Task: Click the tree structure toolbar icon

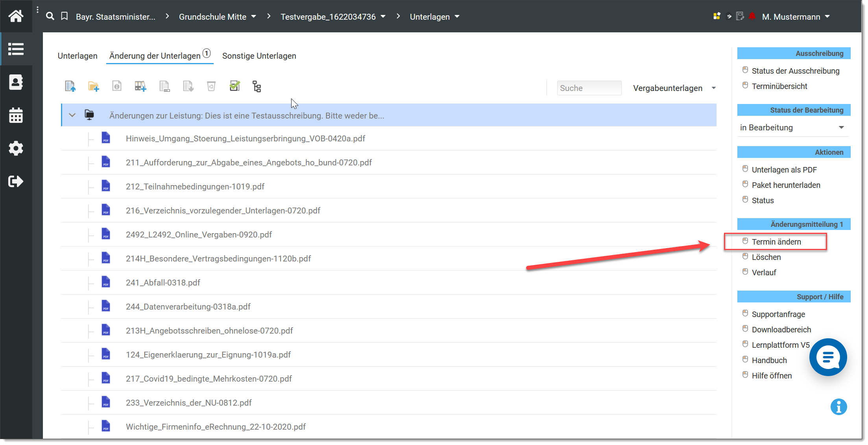Action: (257, 86)
